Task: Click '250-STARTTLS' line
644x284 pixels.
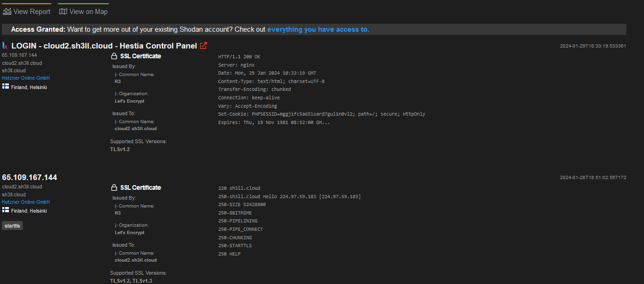Action: tap(235, 246)
